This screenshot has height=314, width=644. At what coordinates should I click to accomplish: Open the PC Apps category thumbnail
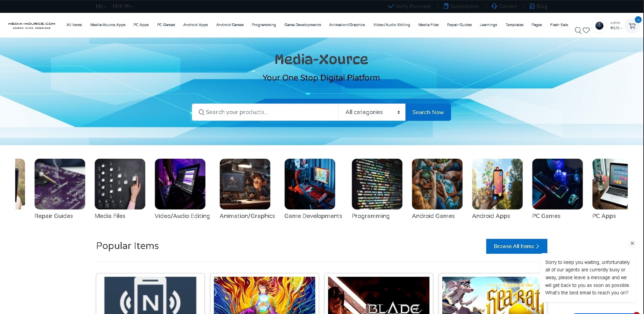[610, 184]
